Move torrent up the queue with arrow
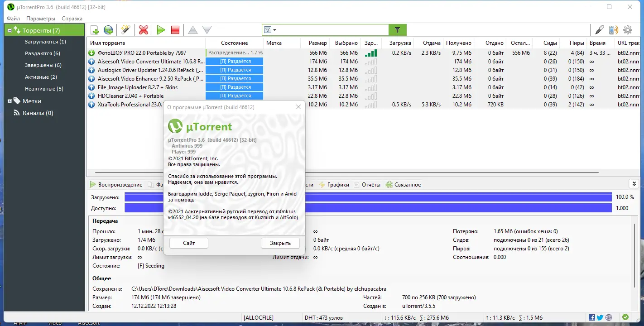Viewport: 644px width, 326px height. click(193, 30)
